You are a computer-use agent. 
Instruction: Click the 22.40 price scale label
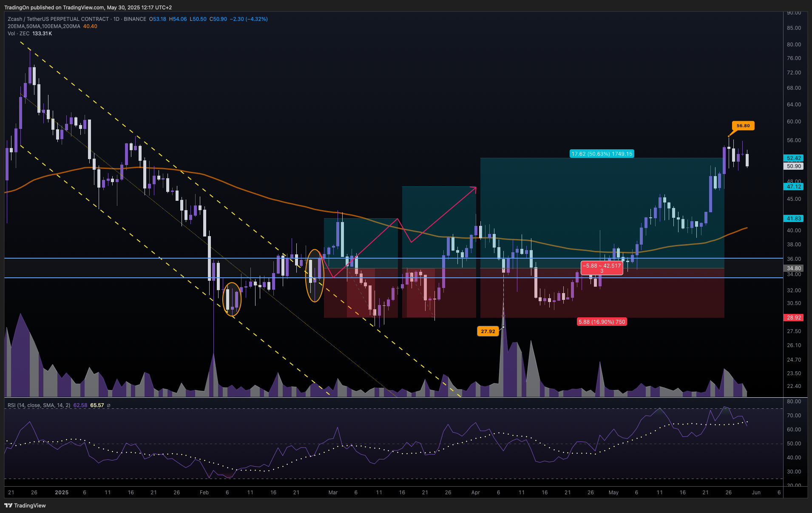tap(794, 386)
